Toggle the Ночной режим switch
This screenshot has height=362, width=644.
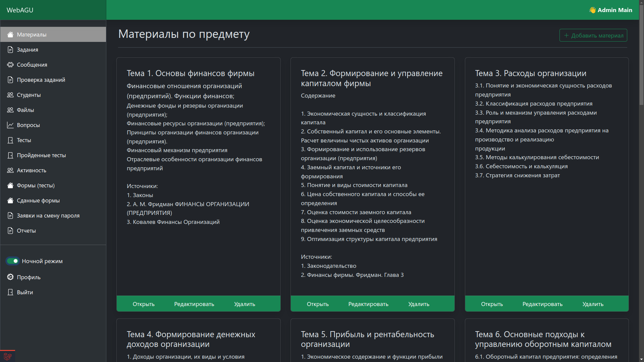coord(13,261)
